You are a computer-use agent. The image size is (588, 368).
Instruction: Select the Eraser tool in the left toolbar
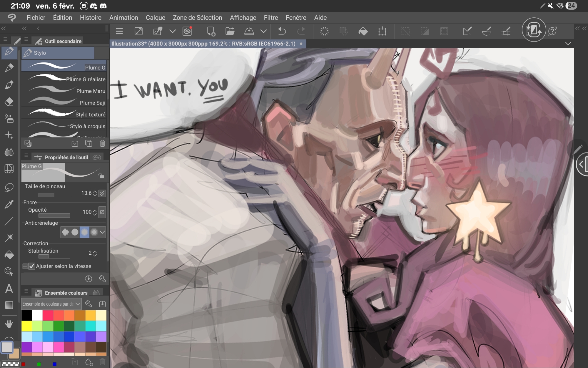tap(9, 102)
